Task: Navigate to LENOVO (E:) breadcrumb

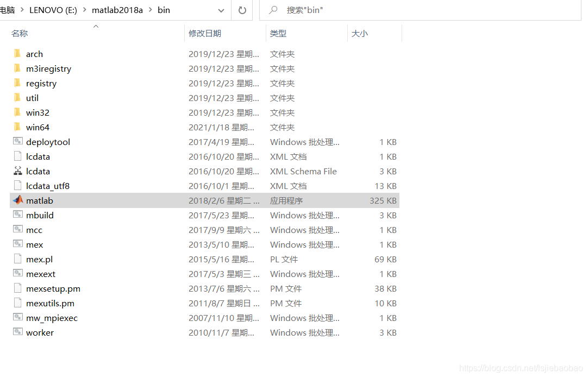Action: (53, 10)
